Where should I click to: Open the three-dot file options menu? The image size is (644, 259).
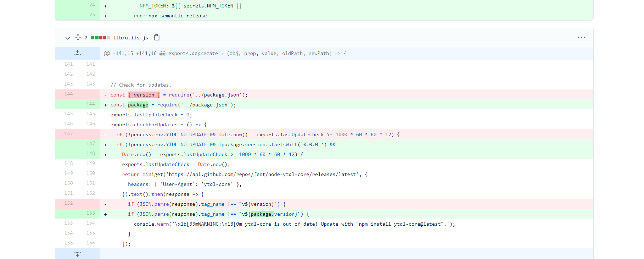[x=582, y=37]
